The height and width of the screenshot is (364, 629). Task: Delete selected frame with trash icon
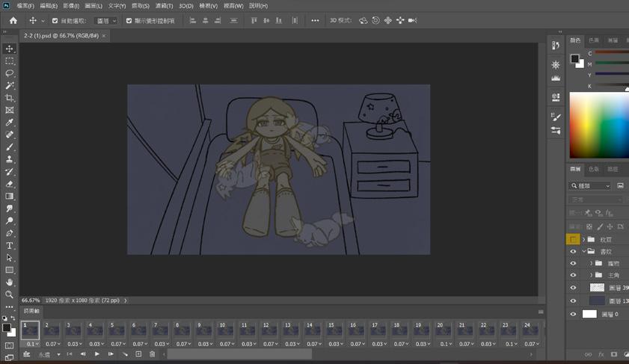coord(152,354)
